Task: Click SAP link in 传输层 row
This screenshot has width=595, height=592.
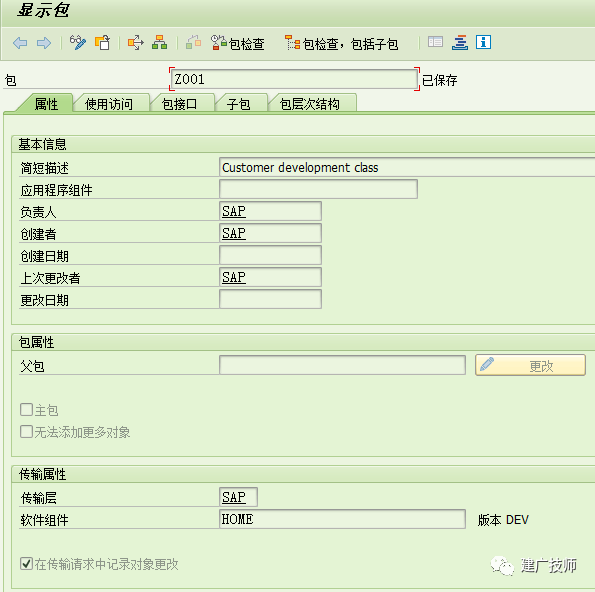Action: pos(234,497)
